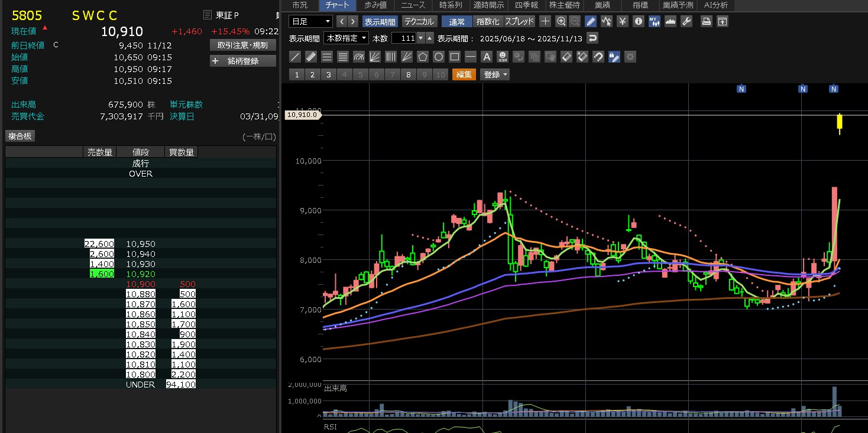
Task: Select the trend line drawing tool
Action: pos(295,57)
